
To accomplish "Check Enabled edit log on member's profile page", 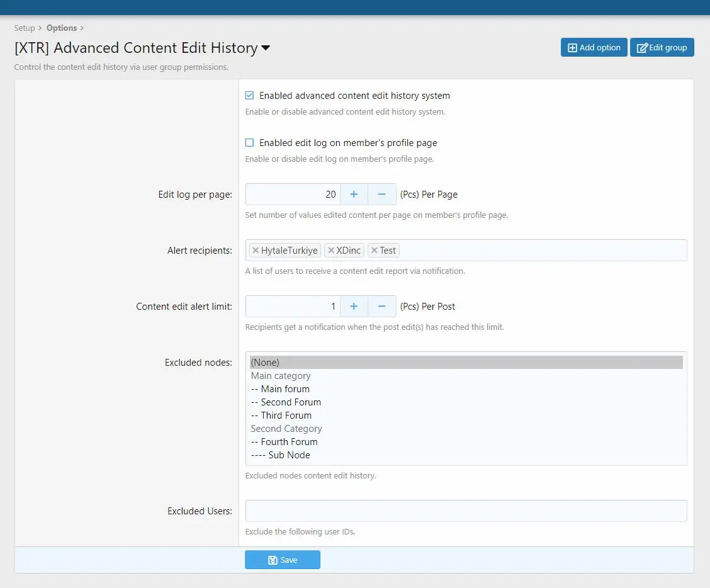I will [249, 142].
